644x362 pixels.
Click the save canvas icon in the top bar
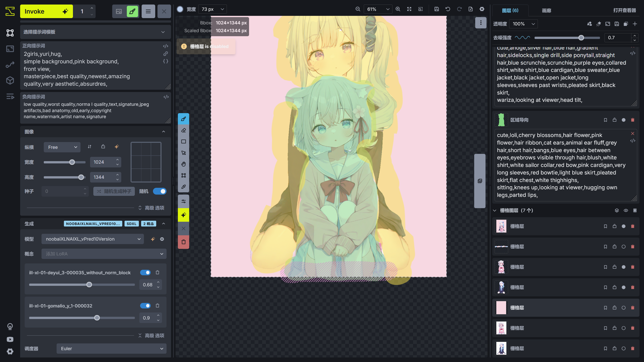coord(436,9)
